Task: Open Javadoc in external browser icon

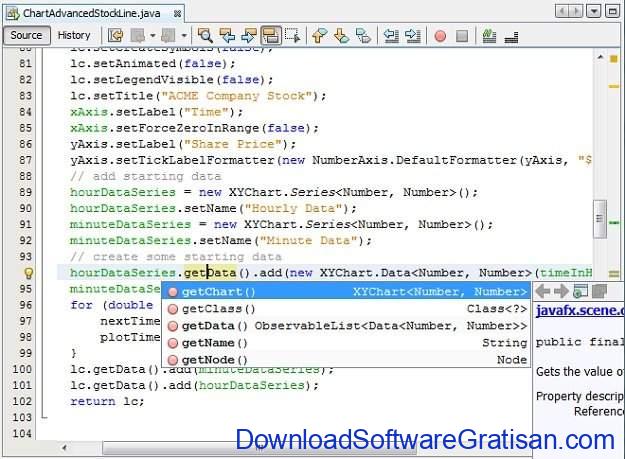Action: coord(580,291)
